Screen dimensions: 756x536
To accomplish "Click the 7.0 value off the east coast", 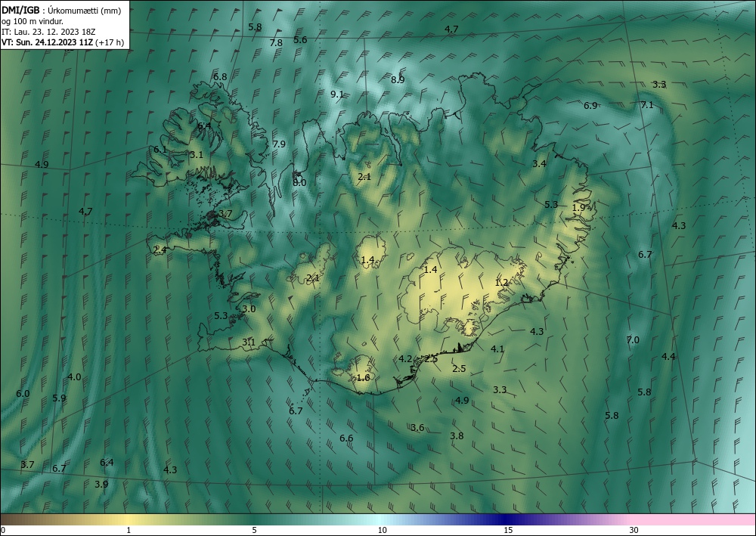I will [x=633, y=340].
